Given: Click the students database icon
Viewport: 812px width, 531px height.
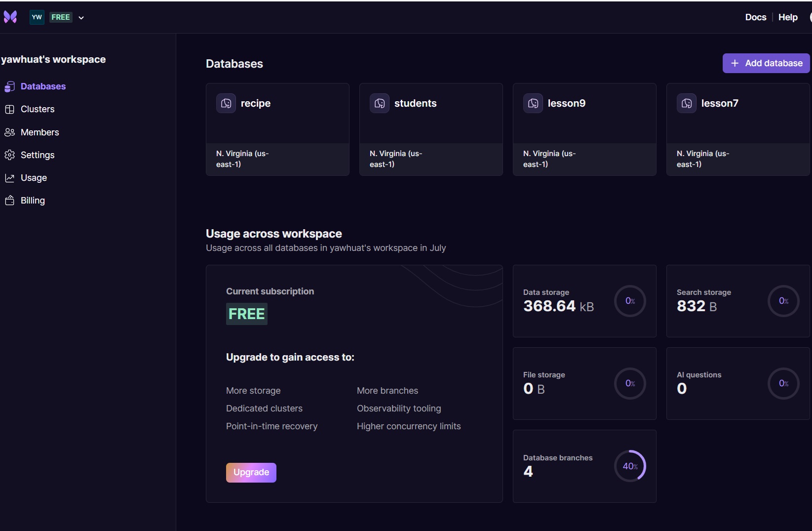Looking at the screenshot, I should [x=380, y=103].
